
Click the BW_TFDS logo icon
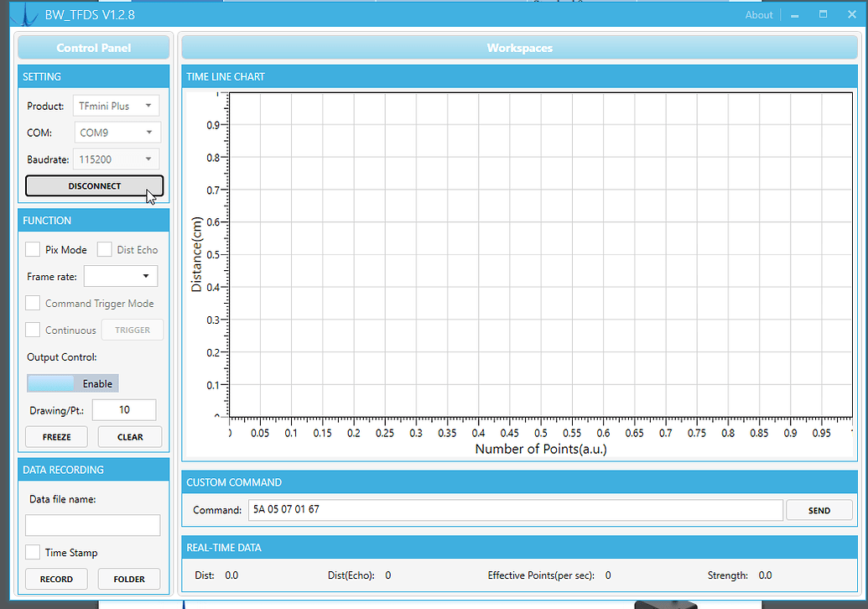click(25, 14)
